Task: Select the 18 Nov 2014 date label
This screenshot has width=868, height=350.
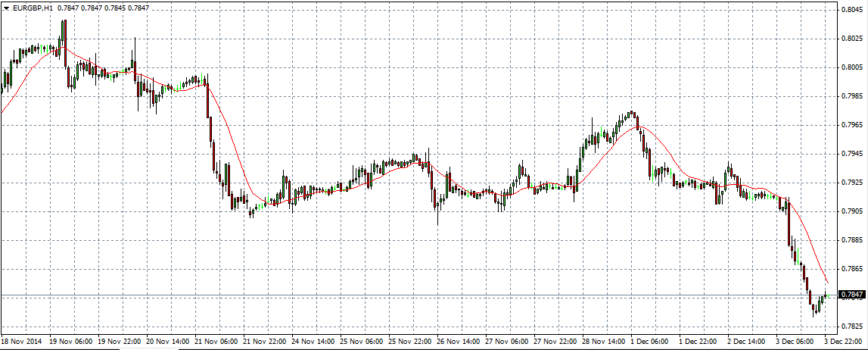Action: pyautogui.click(x=21, y=342)
